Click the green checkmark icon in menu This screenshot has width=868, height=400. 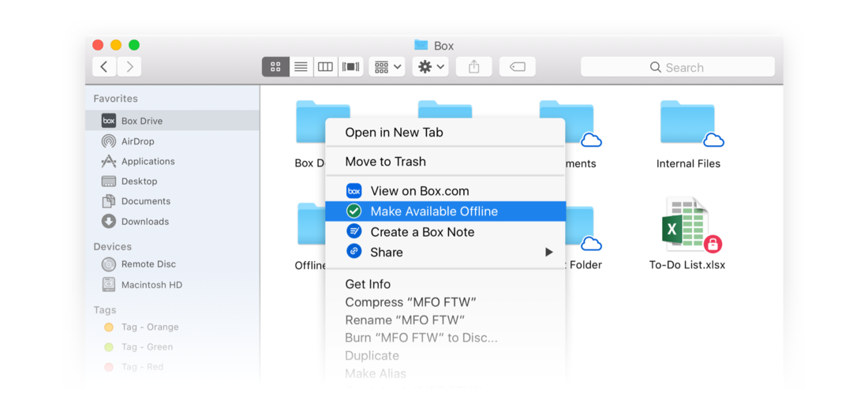coord(354,211)
